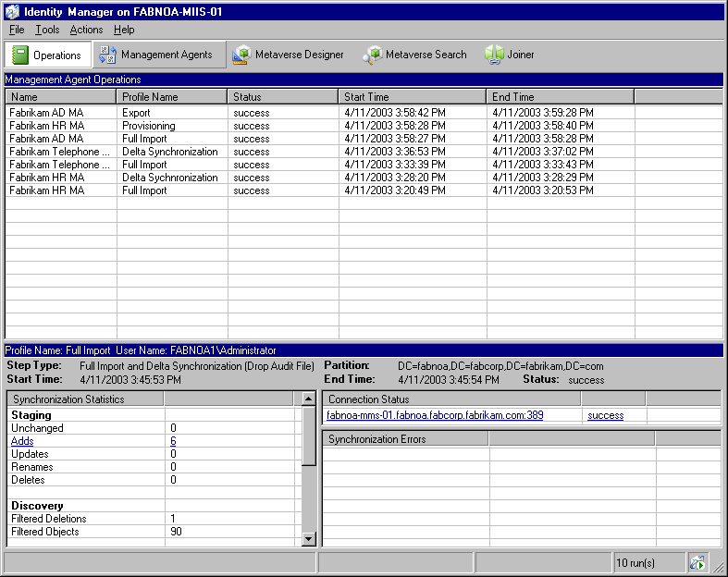Click the Identity Manager title bar icon

[x=12, y=11]
